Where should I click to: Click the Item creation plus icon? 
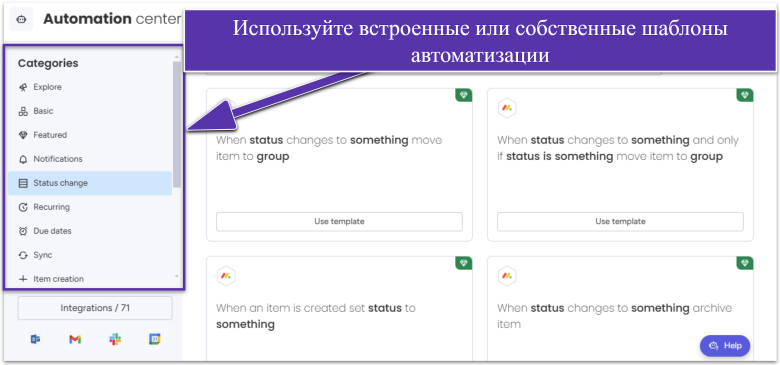[23, 279]
